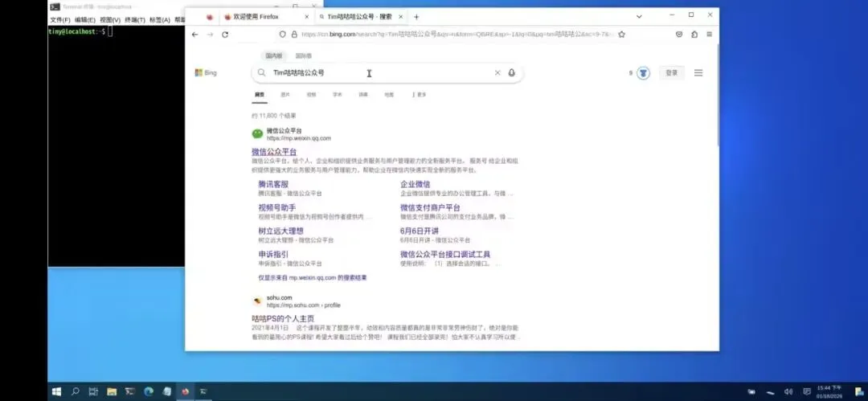Click the volume speaker tray icon
Screen dimensions: 868x401
pos(788,391)
